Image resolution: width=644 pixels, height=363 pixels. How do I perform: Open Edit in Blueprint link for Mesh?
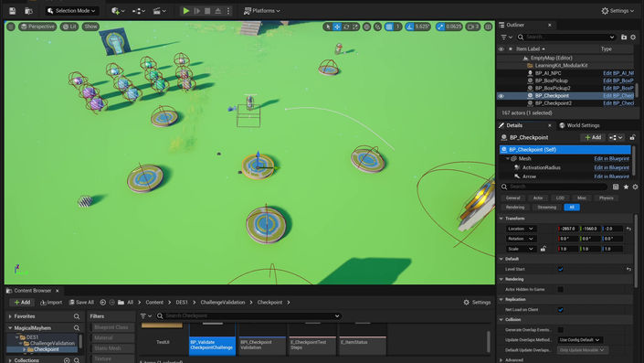click(611, 159)
